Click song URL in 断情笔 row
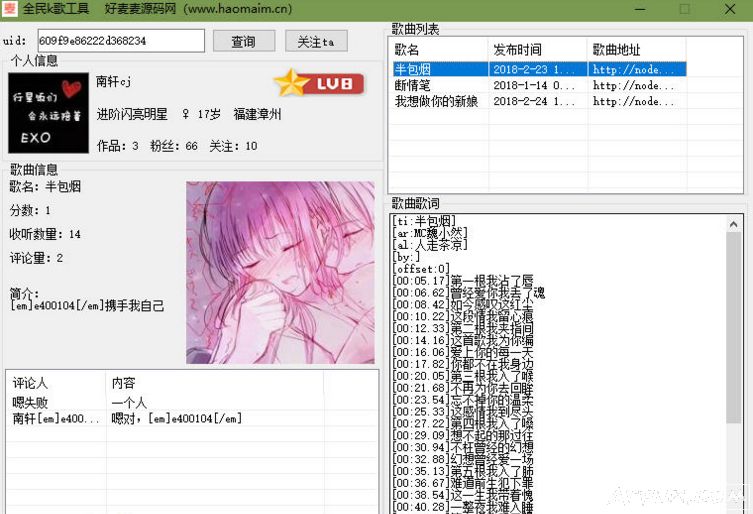 pos(633,86)
